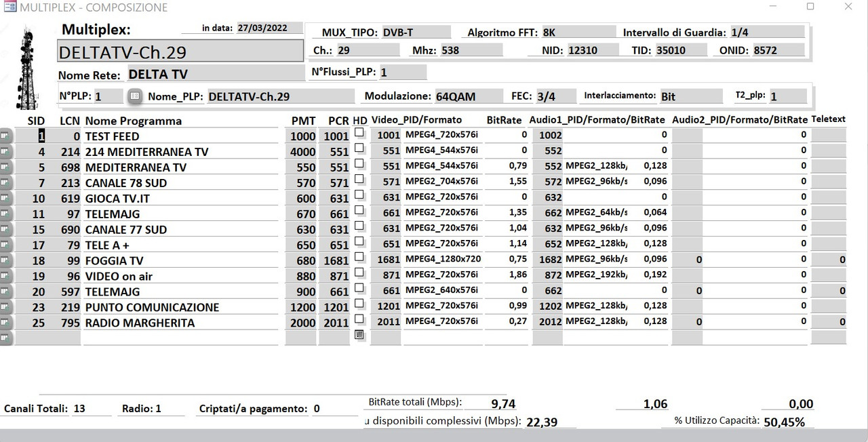This screenshot has height=442, width=868.
Task: Toggle HD checkbox for GIOCA TV.IT
Action: tap(359, 195)
